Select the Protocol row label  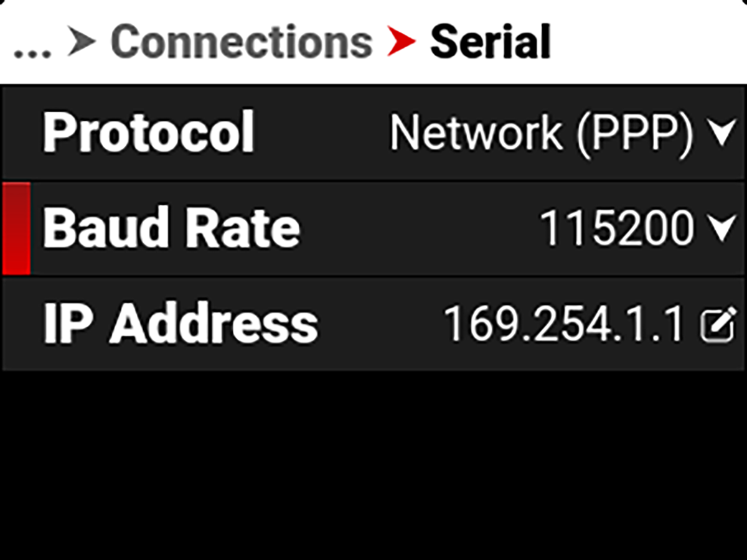pos(149,133)
